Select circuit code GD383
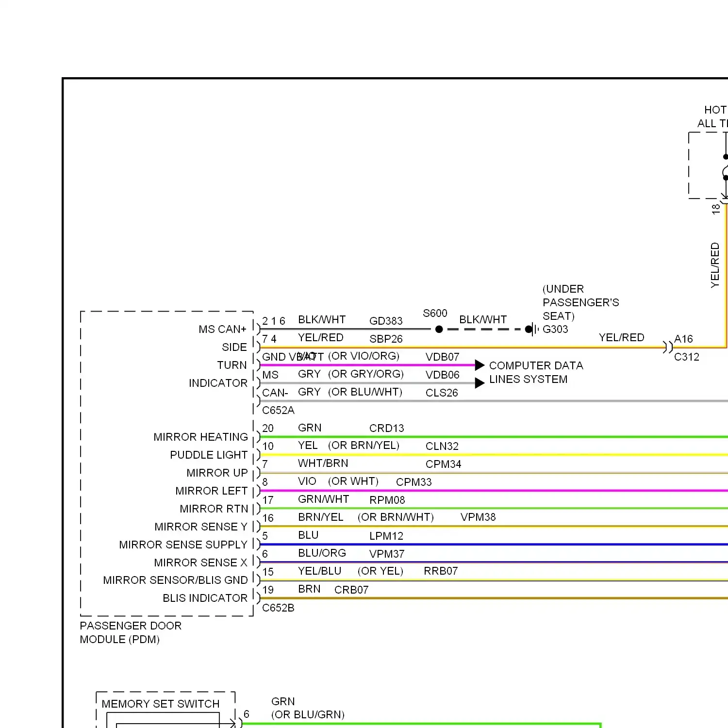This screenshot has width=728, height=728. [x=386, y=321]
